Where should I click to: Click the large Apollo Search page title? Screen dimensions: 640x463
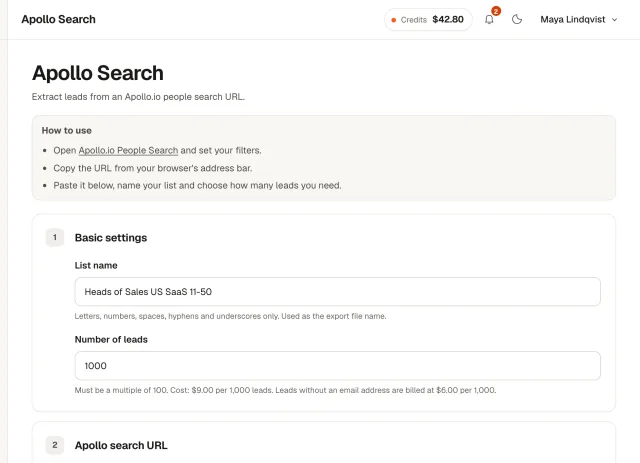98,73
